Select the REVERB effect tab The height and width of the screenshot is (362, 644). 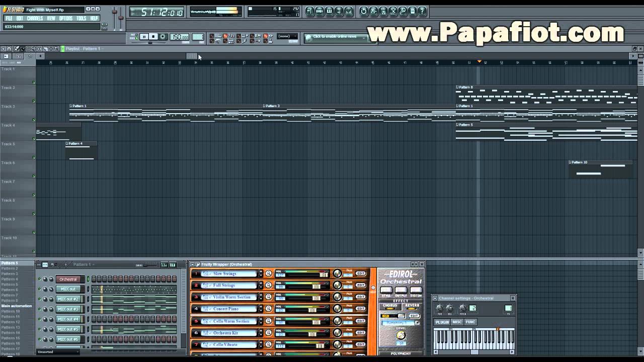point(412,306)
